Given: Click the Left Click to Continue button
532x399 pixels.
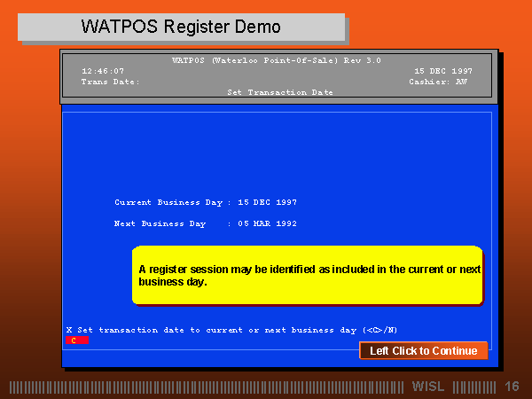Looking at the screenshot, I should point(423,350).
